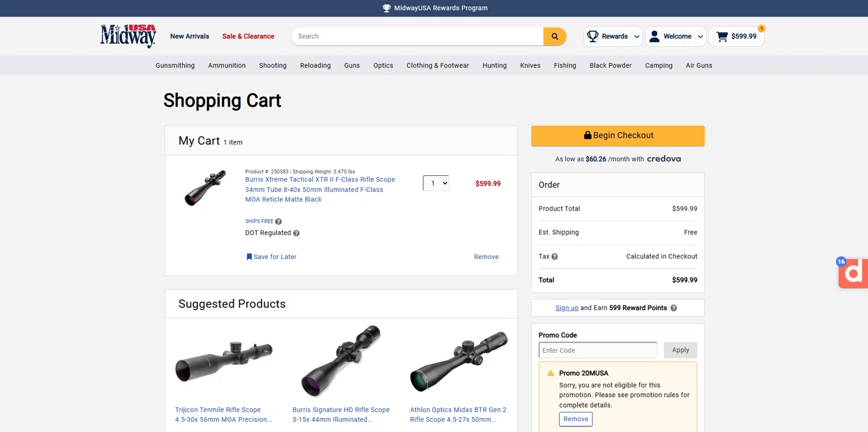Click the Promo Code input field
868x432 pixels.
[598, 350]
